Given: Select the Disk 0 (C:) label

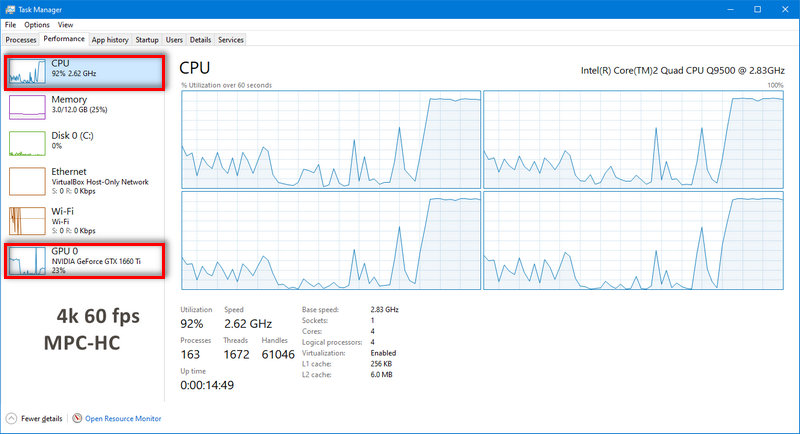Looking at the screenshot, I should [x=72, y=136].
